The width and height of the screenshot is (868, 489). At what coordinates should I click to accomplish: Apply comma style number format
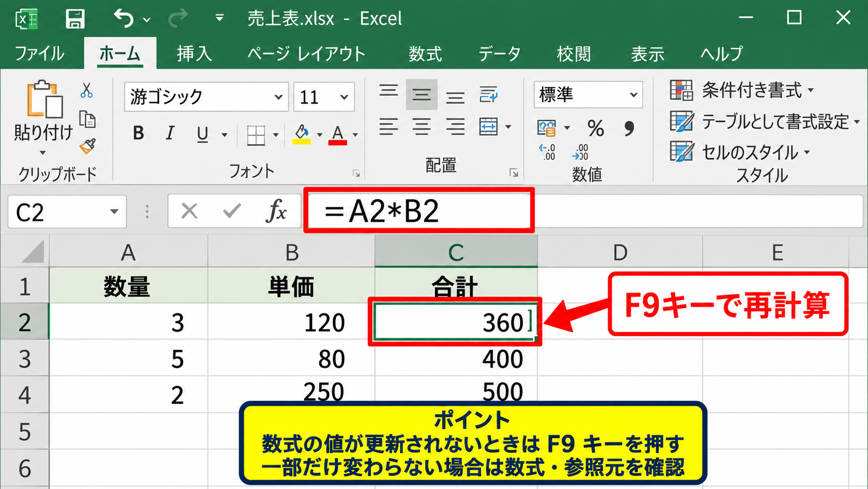tap(629, 128)
